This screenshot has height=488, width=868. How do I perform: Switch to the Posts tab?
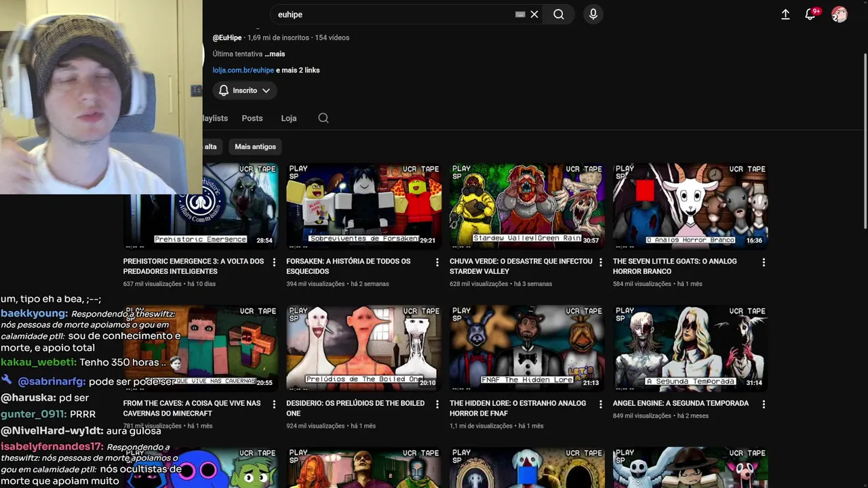click(252, 118)
